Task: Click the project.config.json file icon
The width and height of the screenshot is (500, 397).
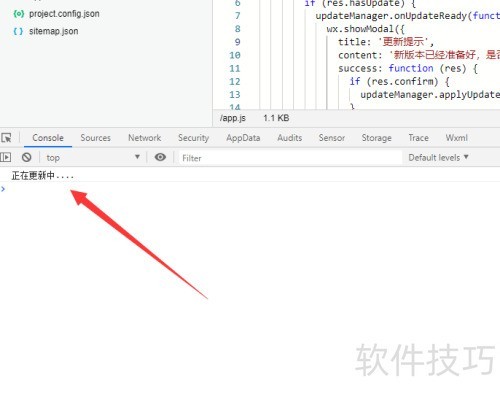Action: point(18,14)
